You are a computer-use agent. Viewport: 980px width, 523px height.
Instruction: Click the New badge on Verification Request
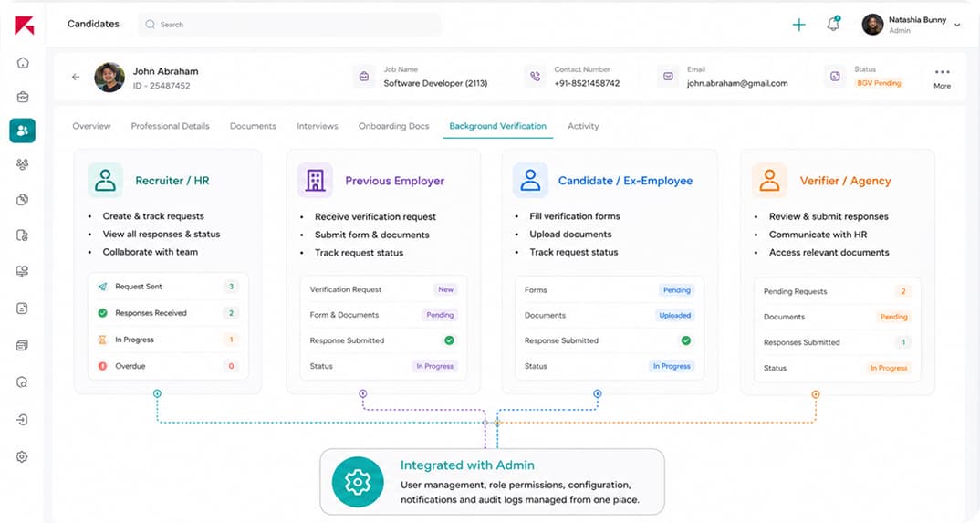[x=445, y=289]
